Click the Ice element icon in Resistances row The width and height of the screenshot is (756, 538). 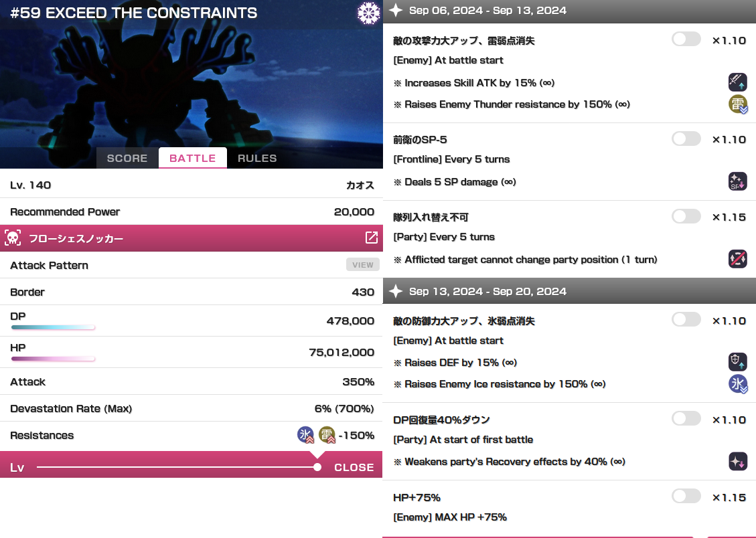pyautogui.click(x=305, y=435)
